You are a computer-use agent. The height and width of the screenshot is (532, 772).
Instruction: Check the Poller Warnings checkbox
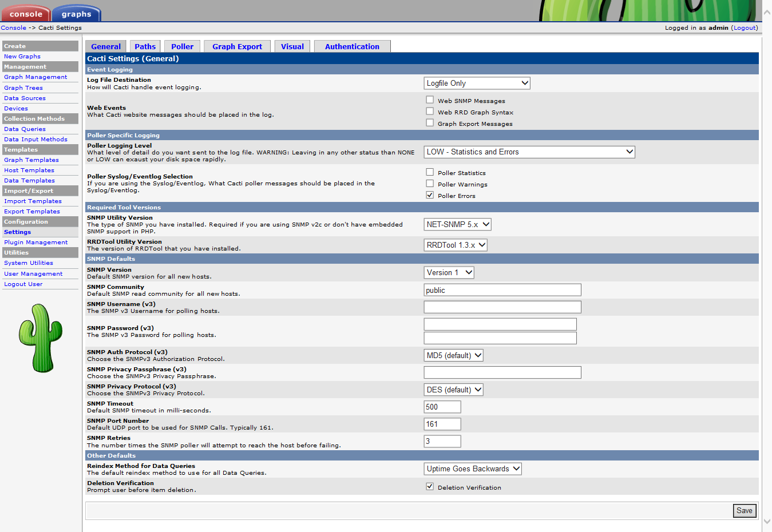430,183
